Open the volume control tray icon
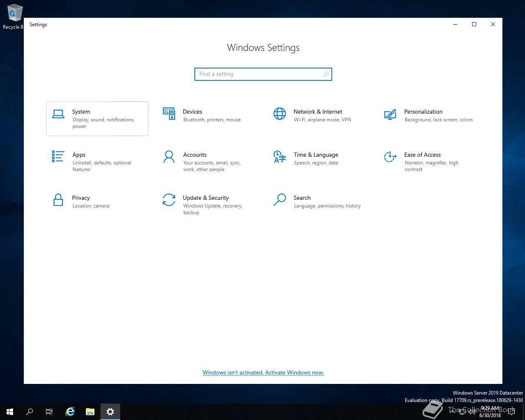 [472, 412]
